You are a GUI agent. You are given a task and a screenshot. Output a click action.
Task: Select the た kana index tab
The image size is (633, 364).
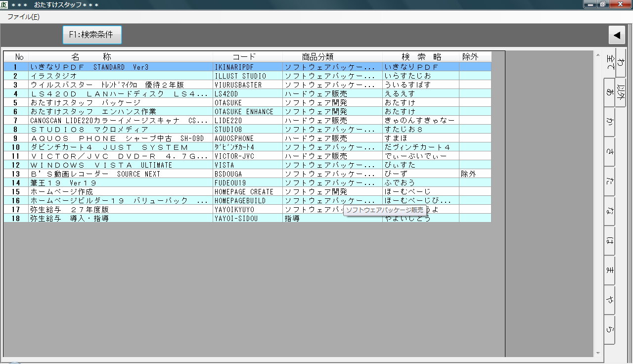[609, 182]
